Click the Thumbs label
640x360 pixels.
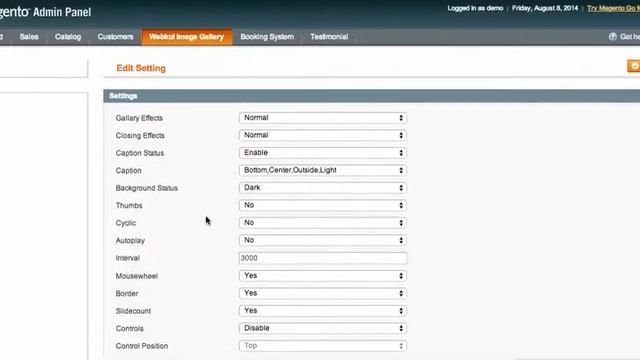129,206
